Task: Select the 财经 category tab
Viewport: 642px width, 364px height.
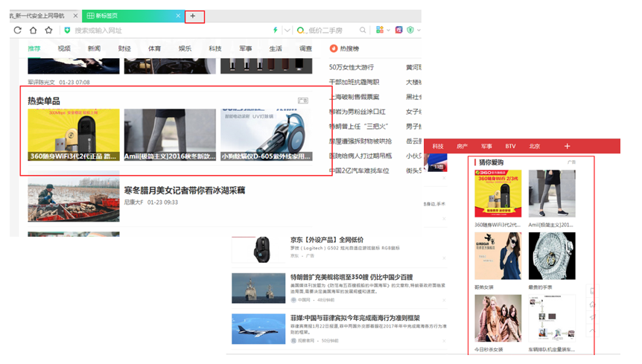Action: coord(124,49)
